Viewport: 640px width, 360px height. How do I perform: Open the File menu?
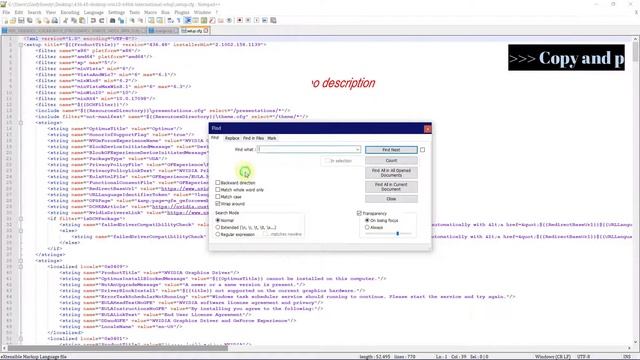(x=6, y=12)
